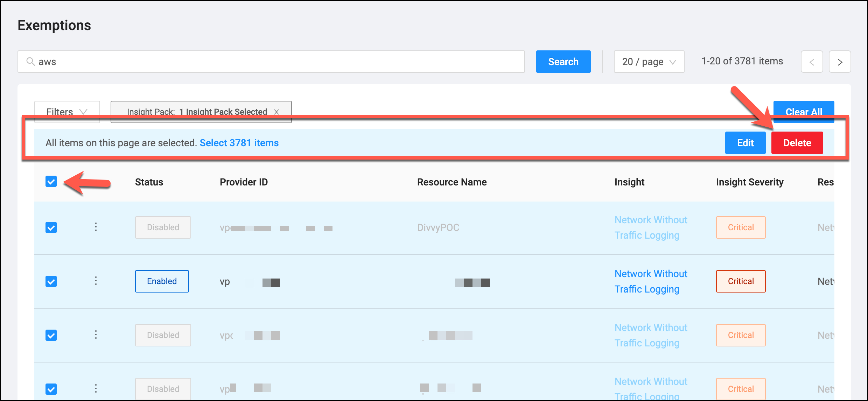868x401 pixels.
Task: Open Network Without Traffic Logging in third row
Action: click(651, 335)
